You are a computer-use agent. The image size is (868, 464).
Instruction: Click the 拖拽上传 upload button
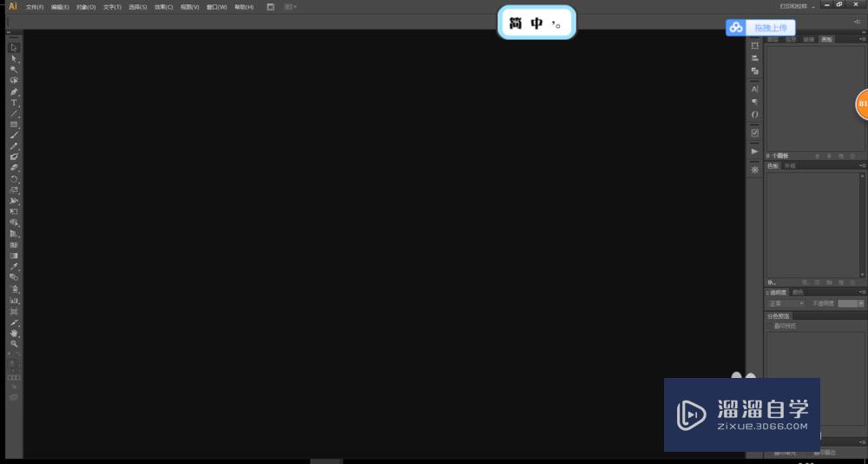tap(760, 27)
